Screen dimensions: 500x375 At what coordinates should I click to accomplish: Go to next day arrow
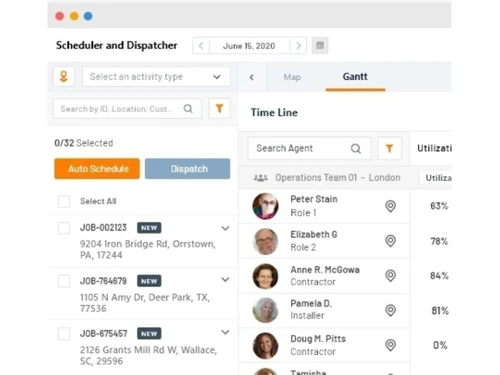298,46
